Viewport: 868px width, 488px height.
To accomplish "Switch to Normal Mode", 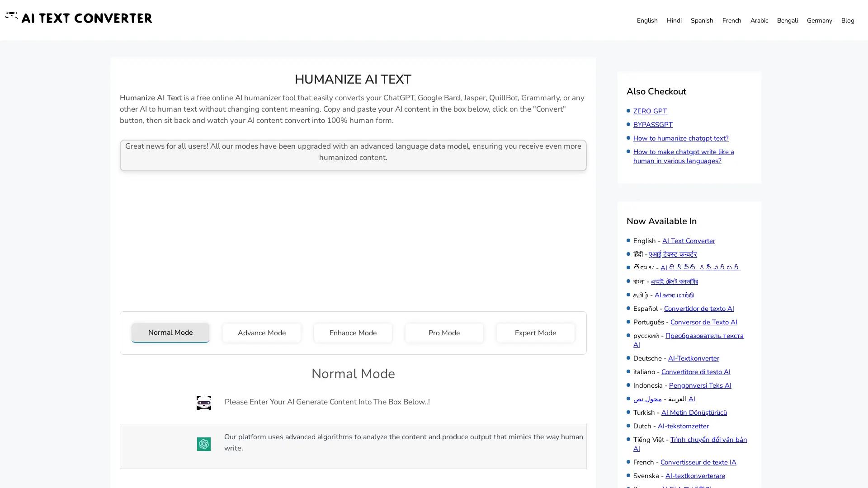I will tap(170, 333).
